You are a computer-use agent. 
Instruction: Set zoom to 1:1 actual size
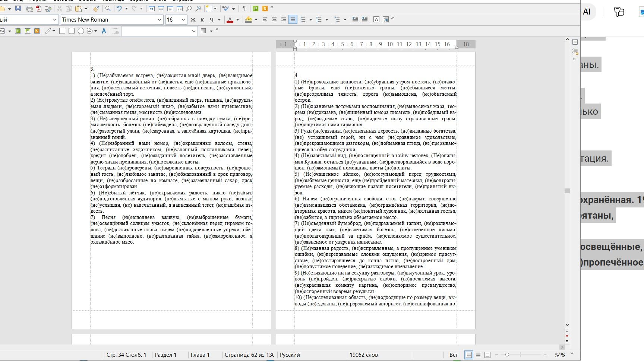(152, 8)
